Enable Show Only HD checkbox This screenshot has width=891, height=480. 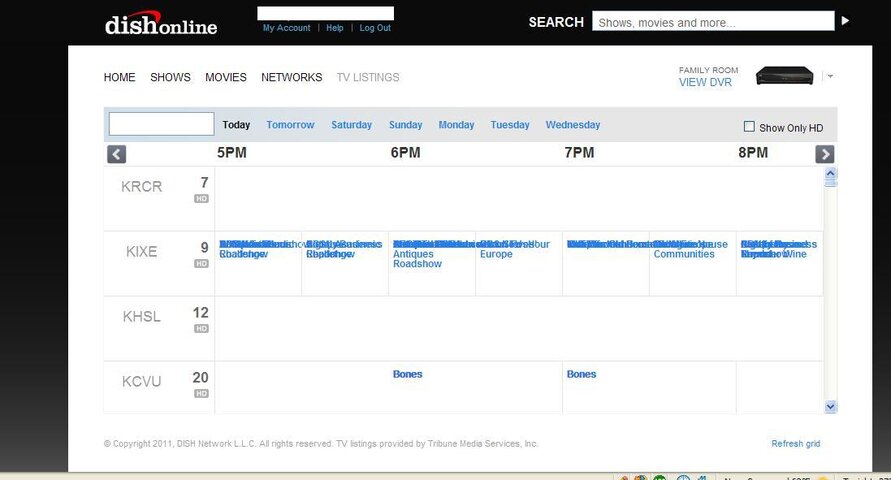749,127
